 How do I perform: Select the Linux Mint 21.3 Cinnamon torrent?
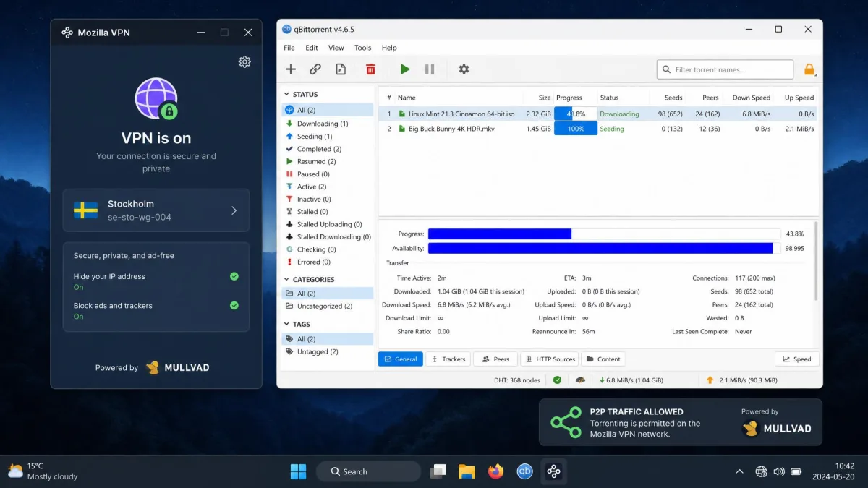597,114
